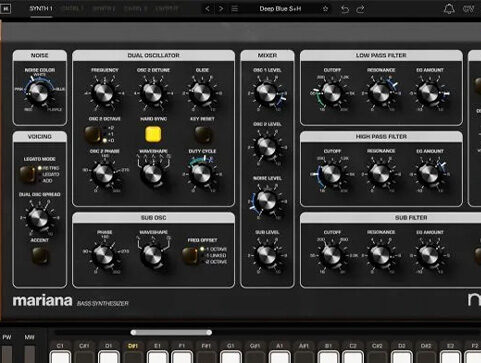
Task: Click the Glide knob
Action: (201, 93)
